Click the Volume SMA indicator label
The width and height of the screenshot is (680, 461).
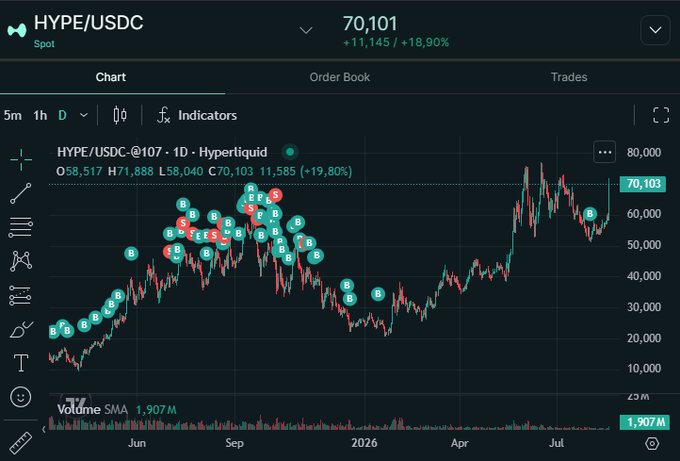(92, 410)
